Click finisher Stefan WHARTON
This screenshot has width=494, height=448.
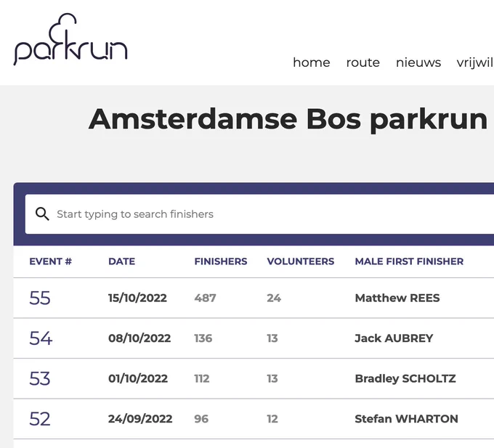(x=406, y=419)
